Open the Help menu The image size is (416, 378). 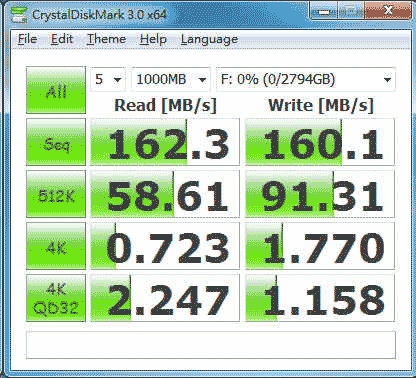click(x=153, y=39)
